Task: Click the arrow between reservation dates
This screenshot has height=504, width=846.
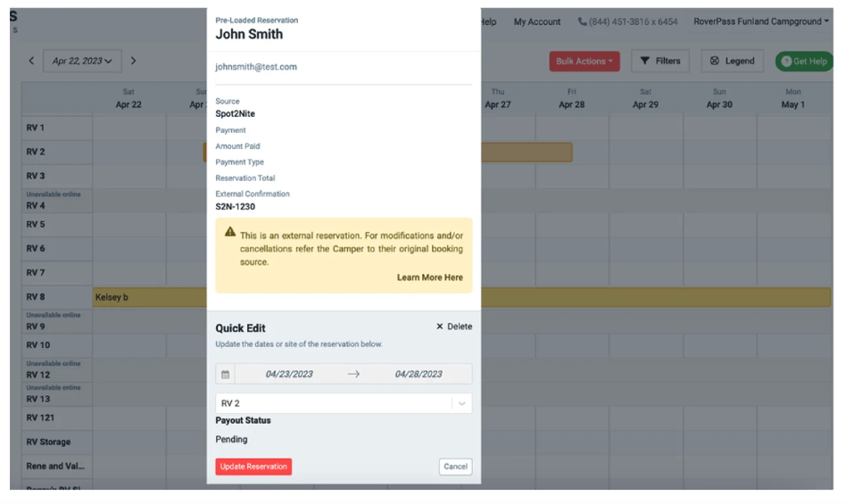Action: click(x=353, y=374)
